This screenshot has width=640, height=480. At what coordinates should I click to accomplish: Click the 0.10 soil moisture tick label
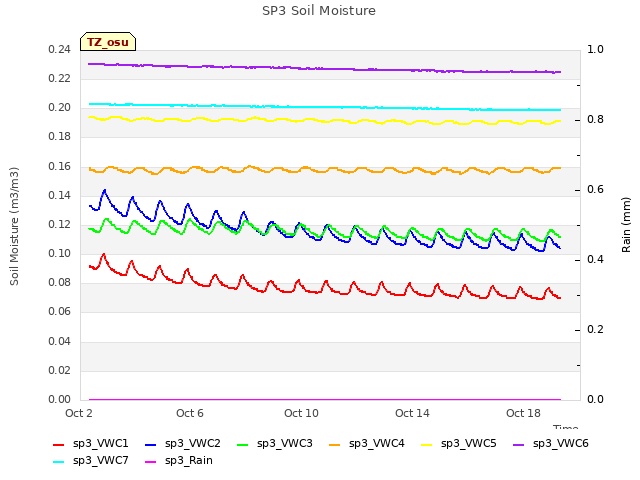[60, 253]
